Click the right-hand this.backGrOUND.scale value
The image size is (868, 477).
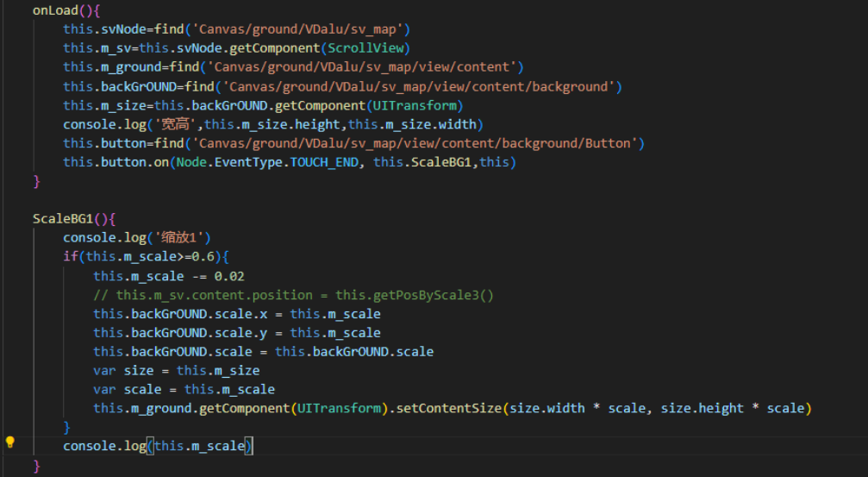354,351
